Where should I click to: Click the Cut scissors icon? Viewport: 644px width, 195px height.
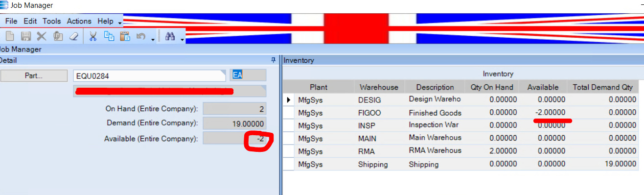coord(93,36)
